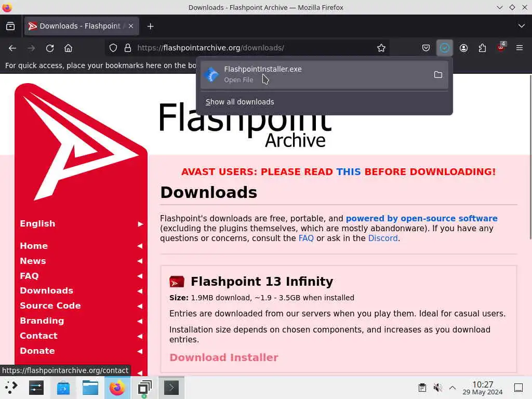Expand the English language selector
Image resolution: width=532 pixels, height=399 pixels.
coord(82,223)
